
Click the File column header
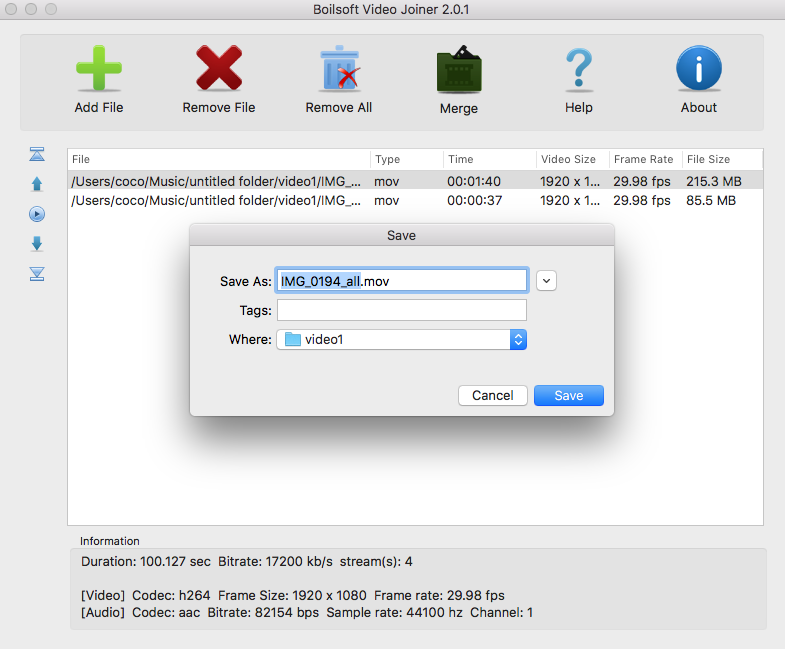pos(219,159)
